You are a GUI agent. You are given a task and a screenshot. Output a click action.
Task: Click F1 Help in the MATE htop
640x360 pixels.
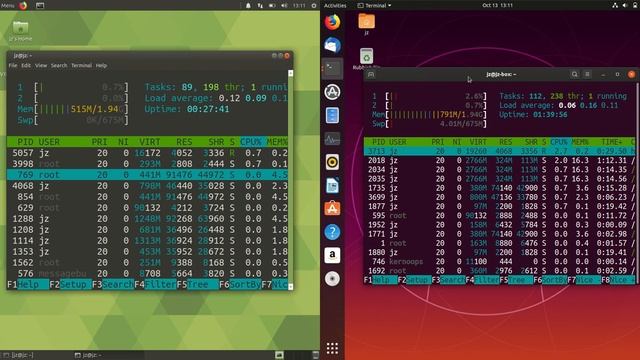tap(28, 284)
